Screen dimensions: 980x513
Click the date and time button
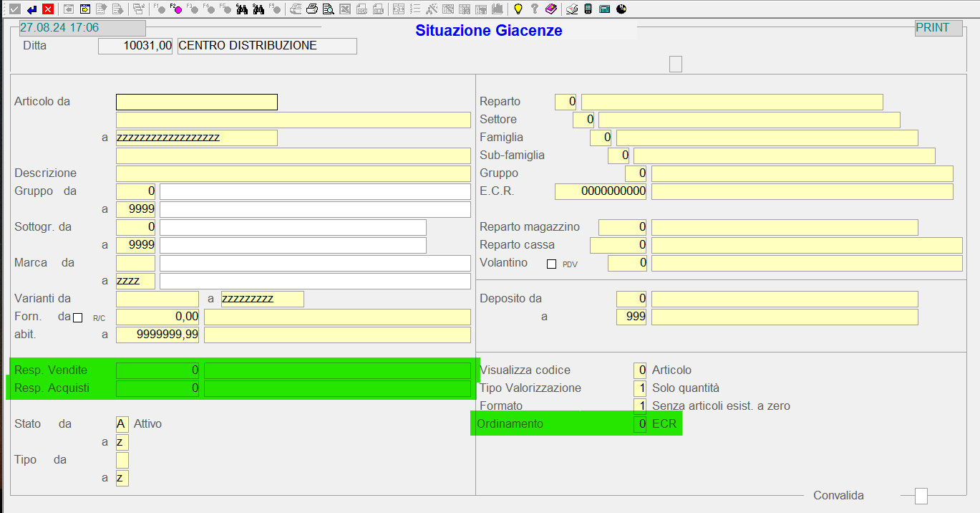pos(82,28)
